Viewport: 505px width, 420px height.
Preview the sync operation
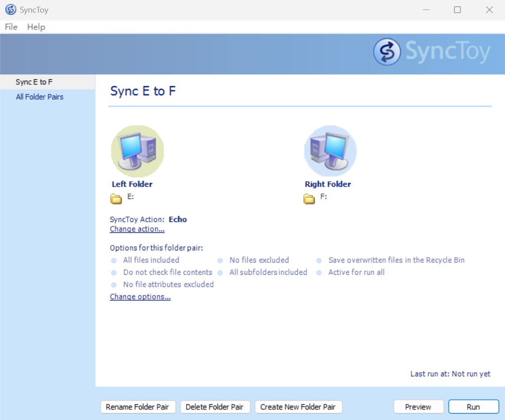[x=418, y=406]
